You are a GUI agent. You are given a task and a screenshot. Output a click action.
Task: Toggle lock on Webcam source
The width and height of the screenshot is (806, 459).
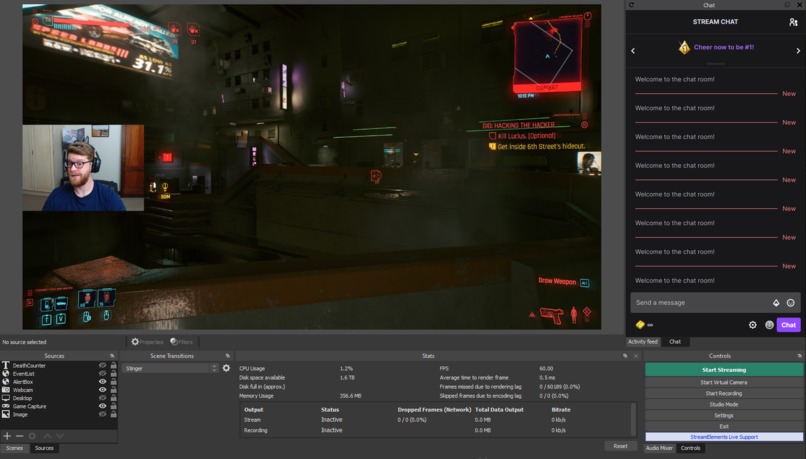tap(113, 390)
